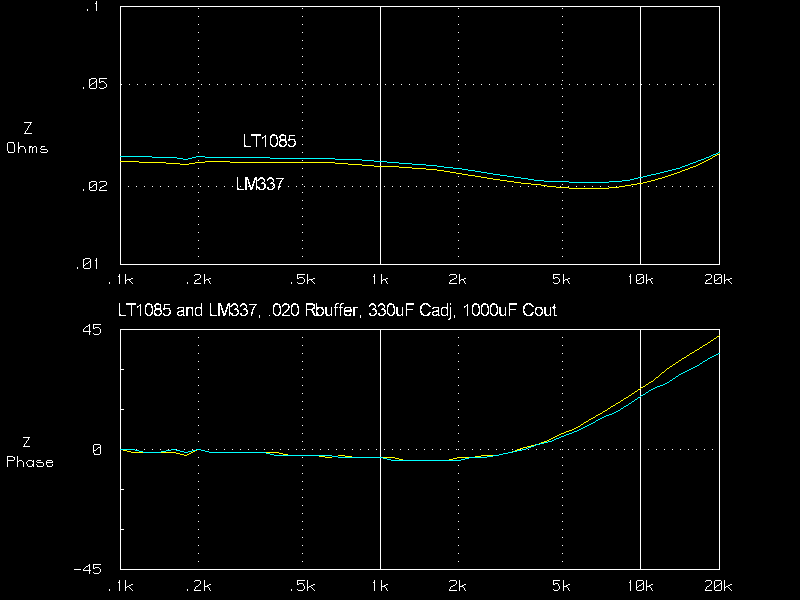
Task: Click '.2k' under the Ohms plot
Action: click(198, 280)
